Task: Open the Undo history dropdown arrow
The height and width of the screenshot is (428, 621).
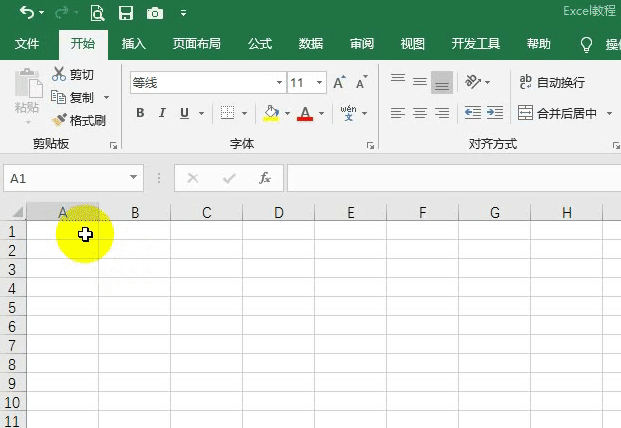Action: click(42, 13)
